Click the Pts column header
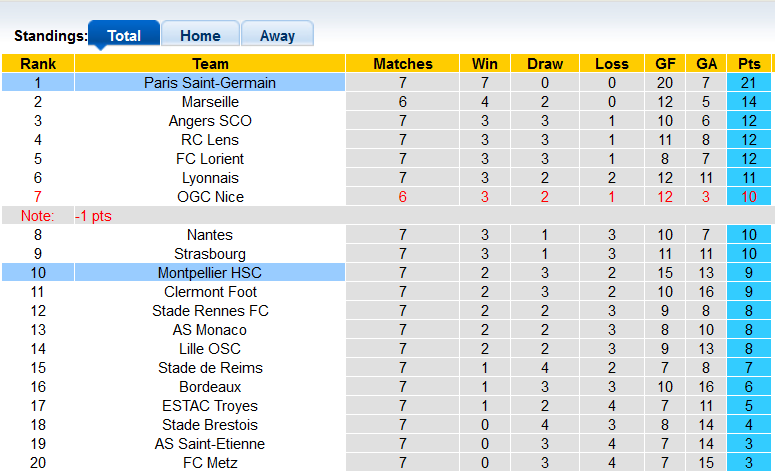The image size is (775, 472). tap(749, 64)
